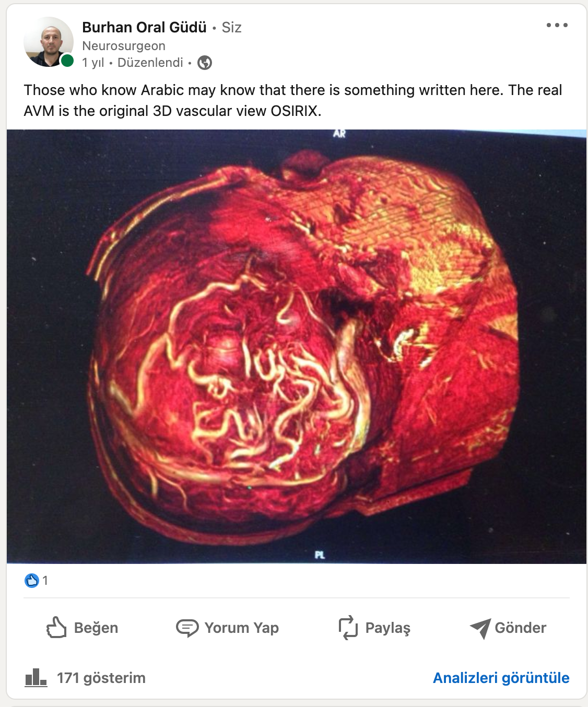
Task: Click Burhan Oral Güdü profile photo
Action: click(x=49, y=42)
